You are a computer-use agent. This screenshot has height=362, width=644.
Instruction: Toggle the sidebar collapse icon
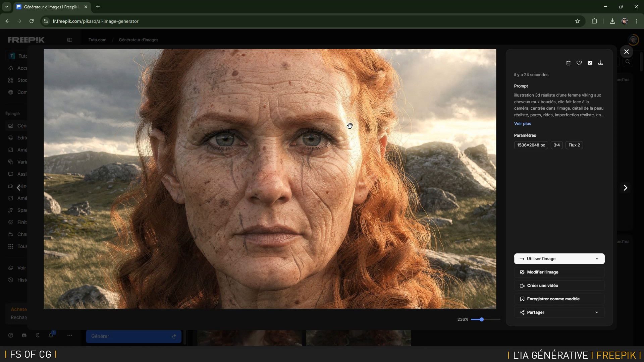pyautogui.click(x=70, y=40)
